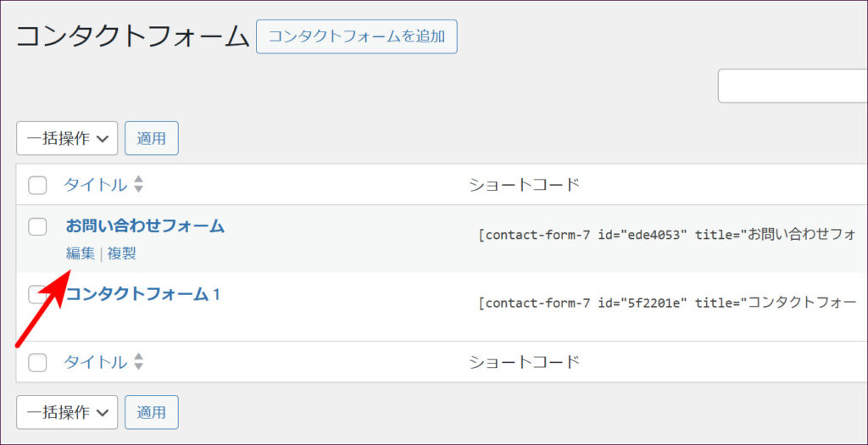The image size is (868, 445).
Task: Click the コンタクトフォームを追加 button
Action: click(x=356, y=36)
